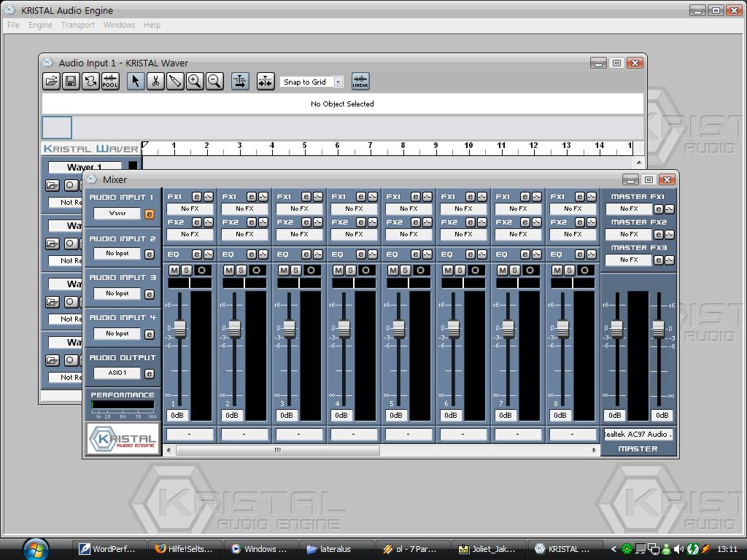Switch to Hilfe!Selts... taskbar button
Screen dimensions: 747x560
pos(184,549)
